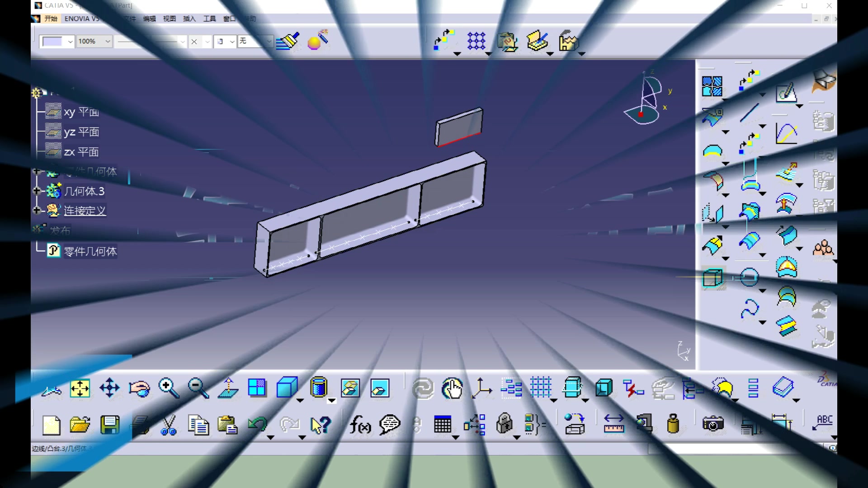Expand the Undo history arrow
Screen dimensions: 868x488
tap(270, 437)
